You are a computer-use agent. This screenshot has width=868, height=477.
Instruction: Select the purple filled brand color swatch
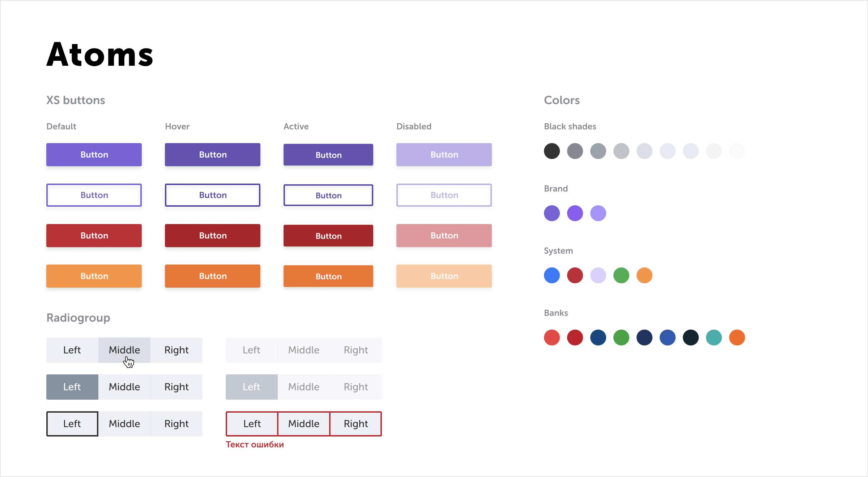tap(575, 212)
